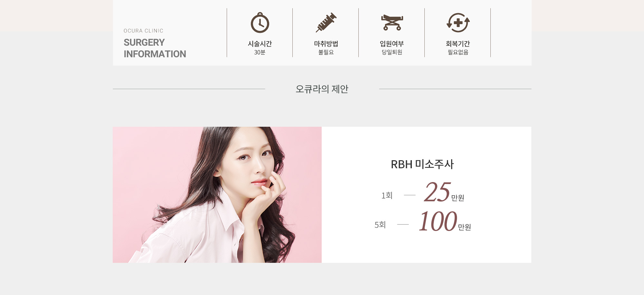Click the 당일퇴원 discharge text
644x295 pixels.
point(392,52)
